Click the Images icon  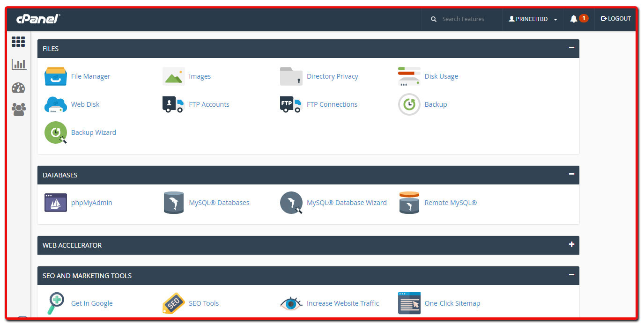(x=174, y=76)
